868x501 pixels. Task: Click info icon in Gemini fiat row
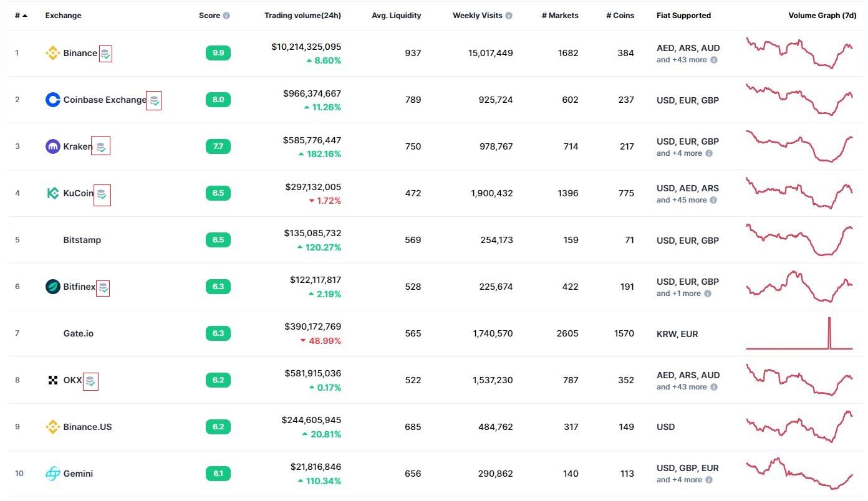[709, 480]
